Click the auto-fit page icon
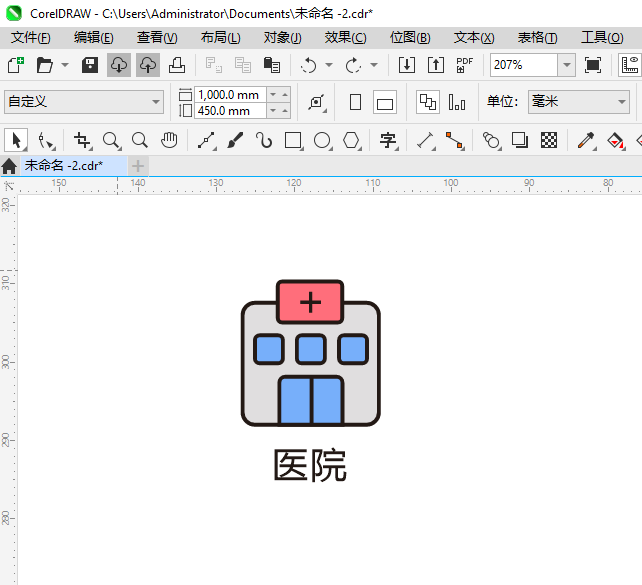The width and height of the screenshot is (642, 585). coord(316,102)
